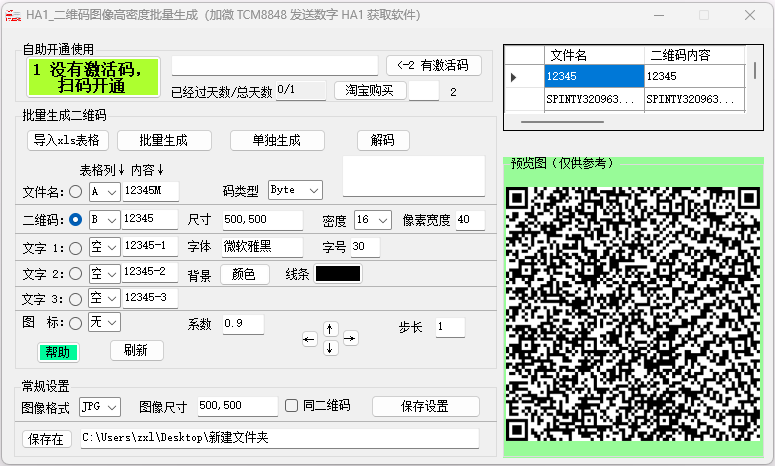Image resolution: width=775 pixels, height=466 pixels.
Task: Click the 单独生成 button
Action: point(277,140)
